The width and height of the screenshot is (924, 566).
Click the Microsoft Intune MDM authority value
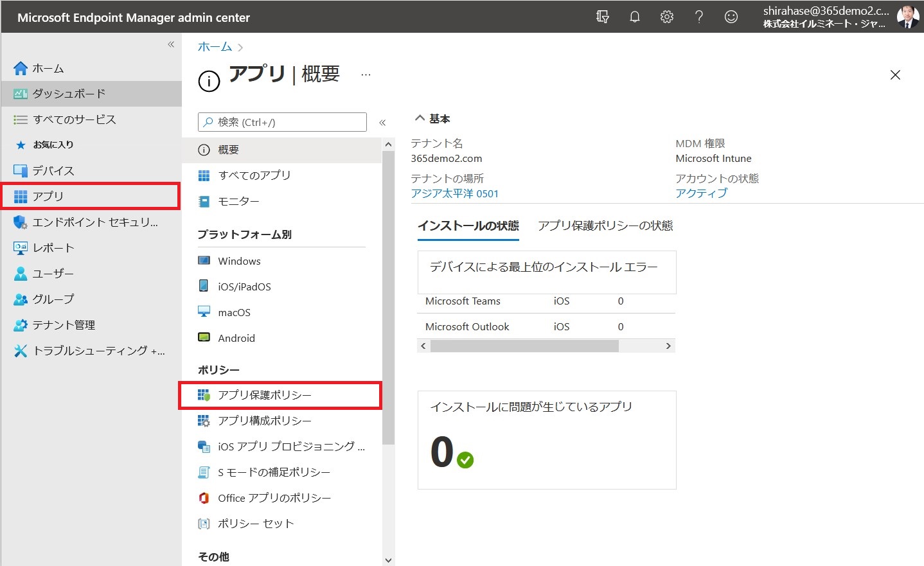713,159
